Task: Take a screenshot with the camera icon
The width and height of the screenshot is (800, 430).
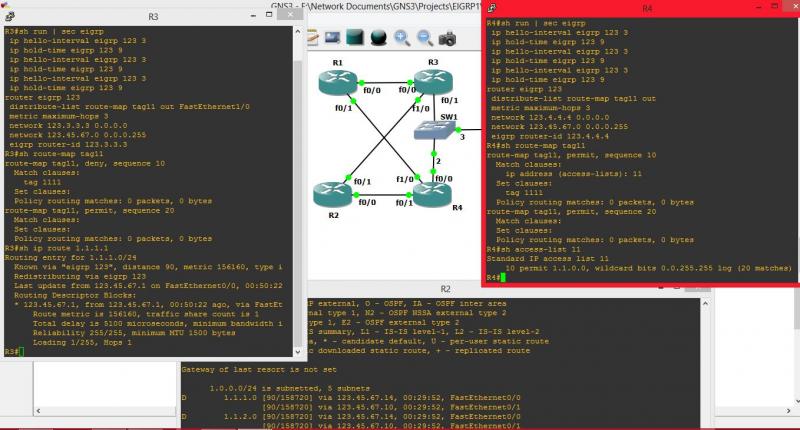Action: (447, 39)
